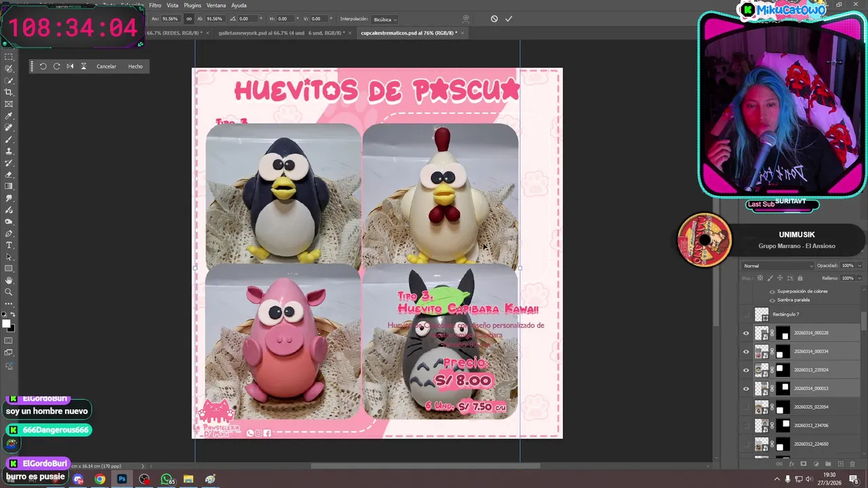Select the Crop tool

pyautogui.click(x=9, y=92)
